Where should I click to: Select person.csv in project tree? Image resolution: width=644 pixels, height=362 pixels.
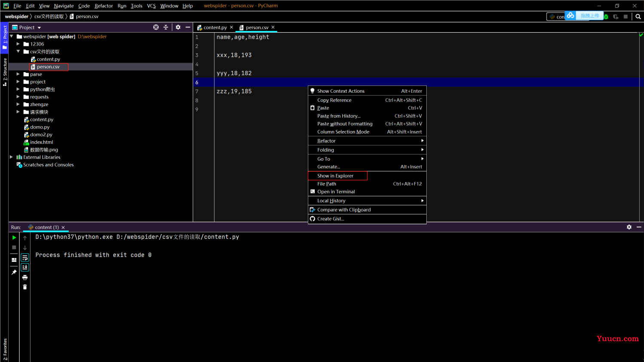pyautogui.click(x=48, y=67)
